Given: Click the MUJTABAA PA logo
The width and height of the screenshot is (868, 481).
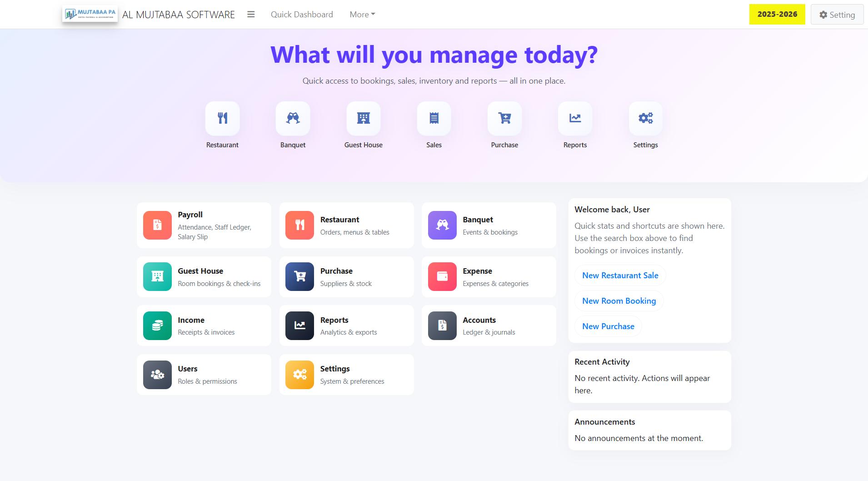Looking at the screenshot, I should (90, 14).
